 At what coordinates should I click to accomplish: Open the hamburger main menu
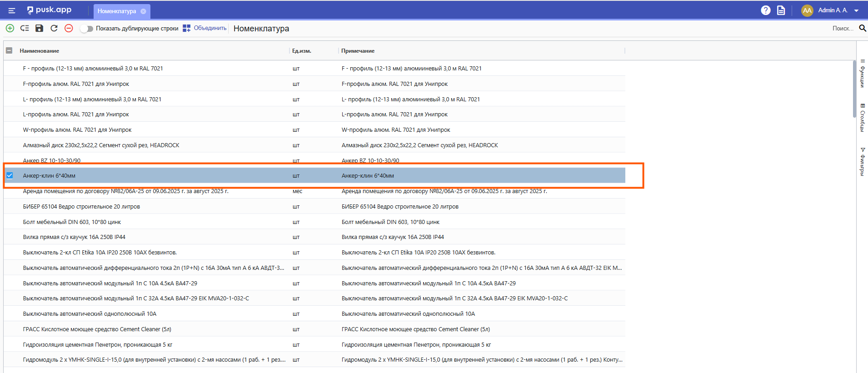pos(12,10)
